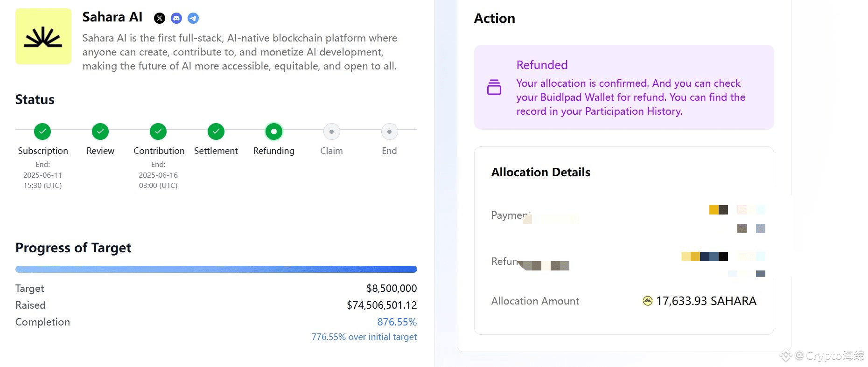Screen dimensions: 868x367
Task: Click the 17,633.93 SAHARA allocation amount
Action: point(706,301)
